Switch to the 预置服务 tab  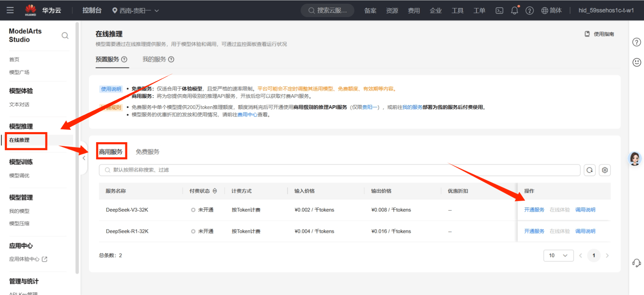107,59
